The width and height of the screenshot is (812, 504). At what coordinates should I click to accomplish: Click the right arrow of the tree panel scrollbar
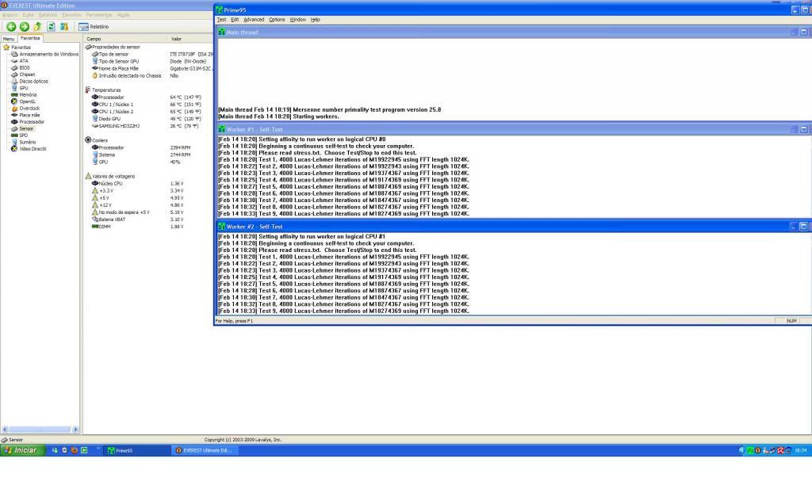[75, 430]
